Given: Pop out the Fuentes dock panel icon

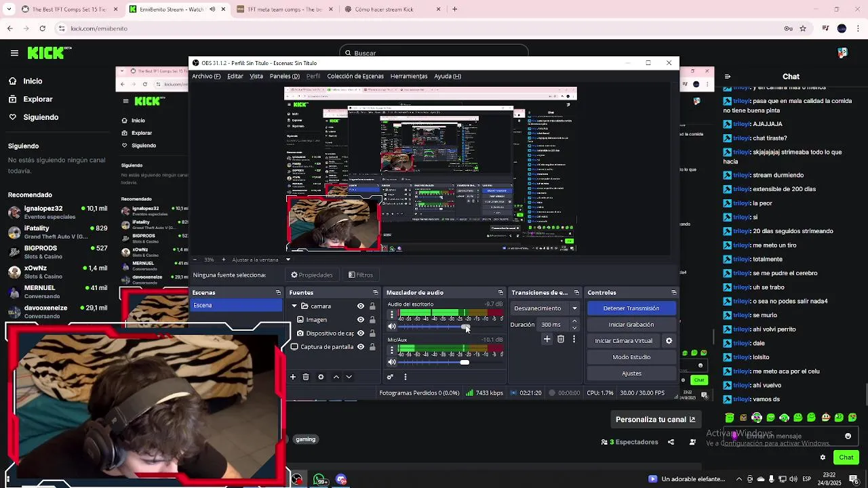Looking at the screenshot, I should click(x=375, y=293).
